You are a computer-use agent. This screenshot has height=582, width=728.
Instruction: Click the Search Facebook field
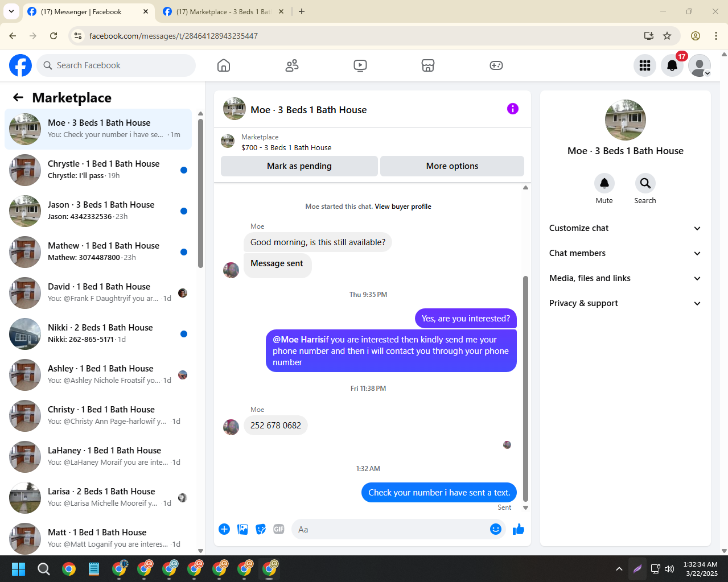pyautogui.click(x=116, y=65)
